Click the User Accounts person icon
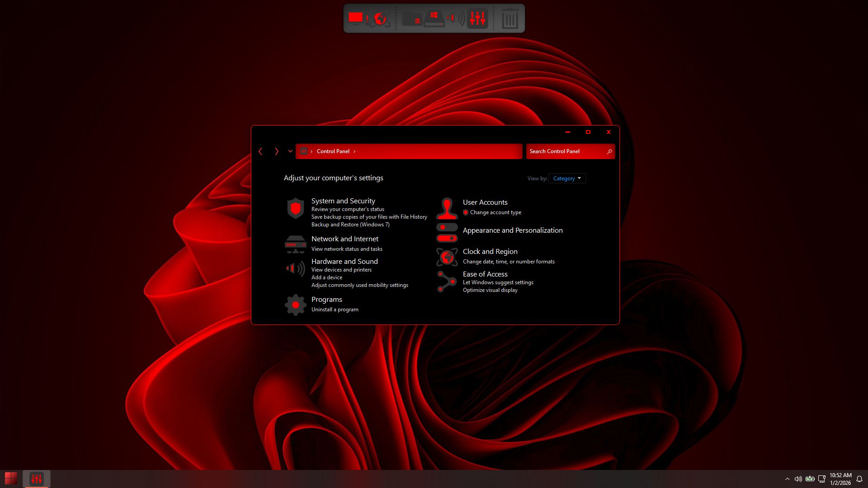This screenshot has width=868, height=488. tap(447, 208)
